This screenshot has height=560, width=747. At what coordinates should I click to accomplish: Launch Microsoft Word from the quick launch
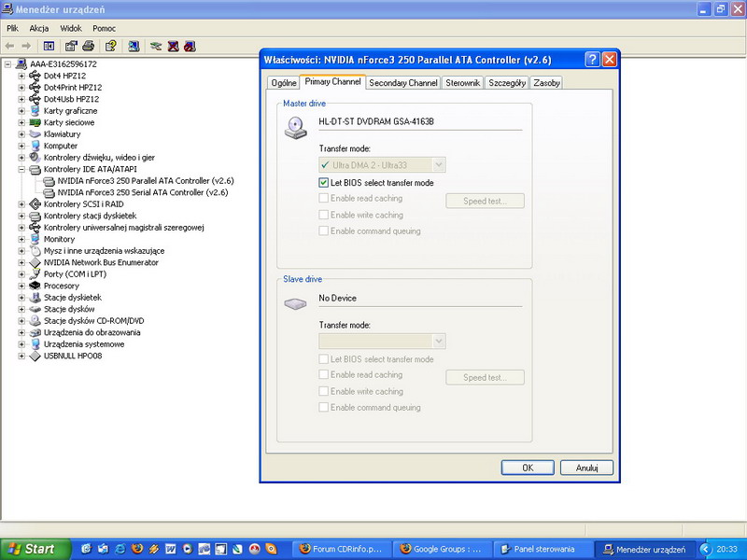click(171, 549)
